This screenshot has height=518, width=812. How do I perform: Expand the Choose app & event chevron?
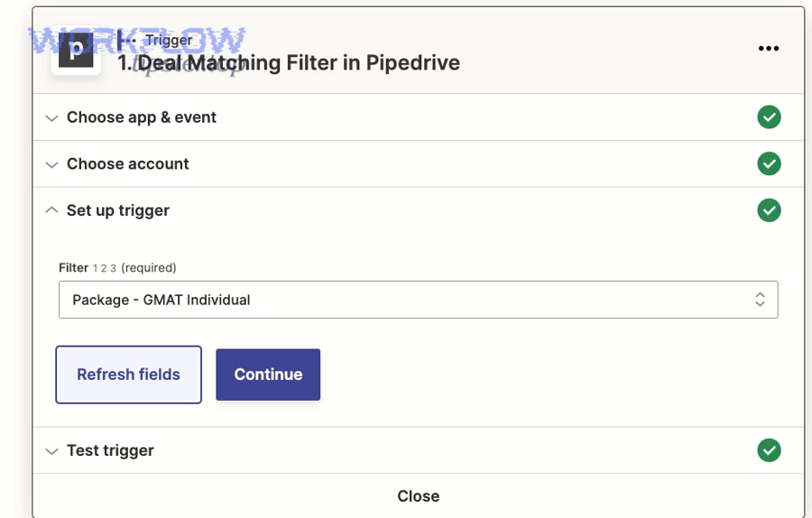point(51,118)
